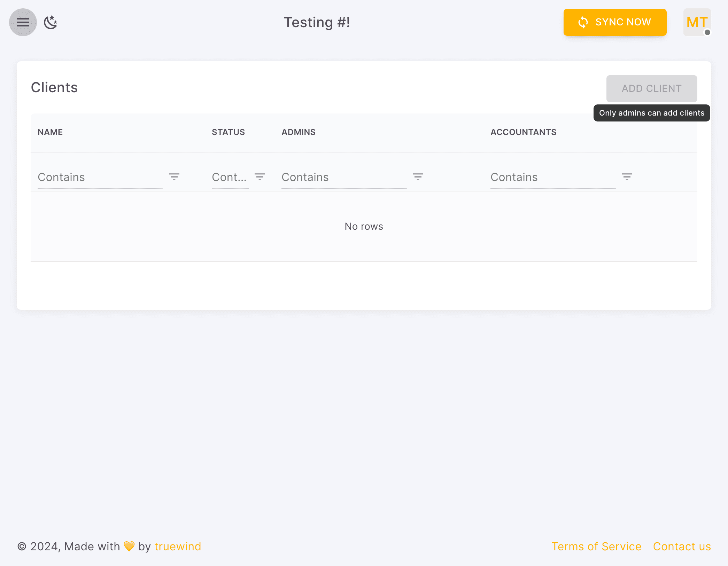Image resolution: width=728 pixels, height=566 pixels.
Task: Select the Testing #! workspace title
Action: pyautogui.click(x=317, y=22)
